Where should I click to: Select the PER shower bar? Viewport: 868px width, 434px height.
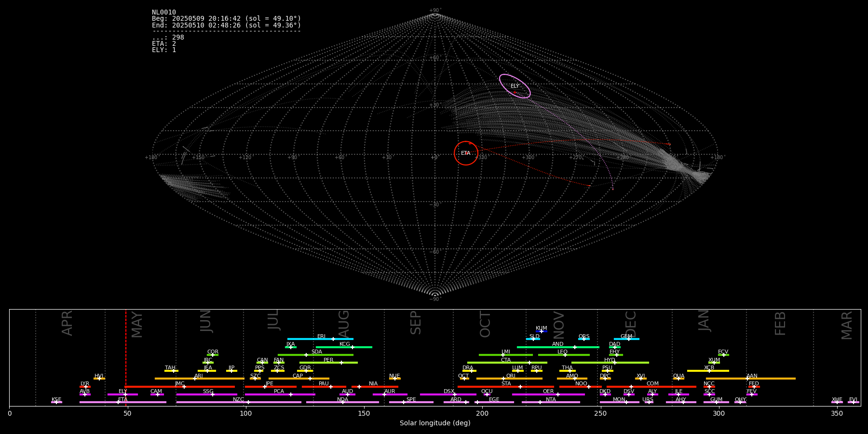(328, 363)
